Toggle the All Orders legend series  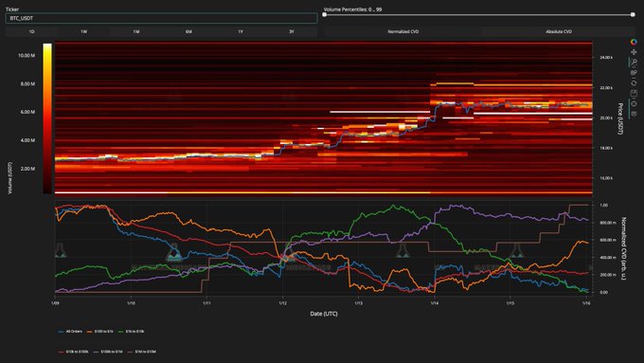(71, 332)
